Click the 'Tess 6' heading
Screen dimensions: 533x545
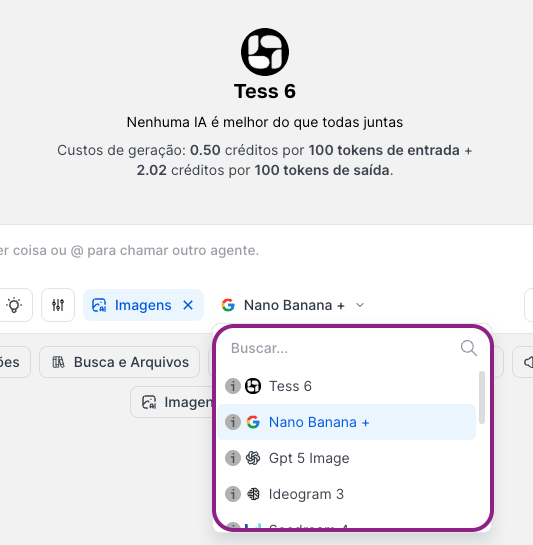coord(265,91)
